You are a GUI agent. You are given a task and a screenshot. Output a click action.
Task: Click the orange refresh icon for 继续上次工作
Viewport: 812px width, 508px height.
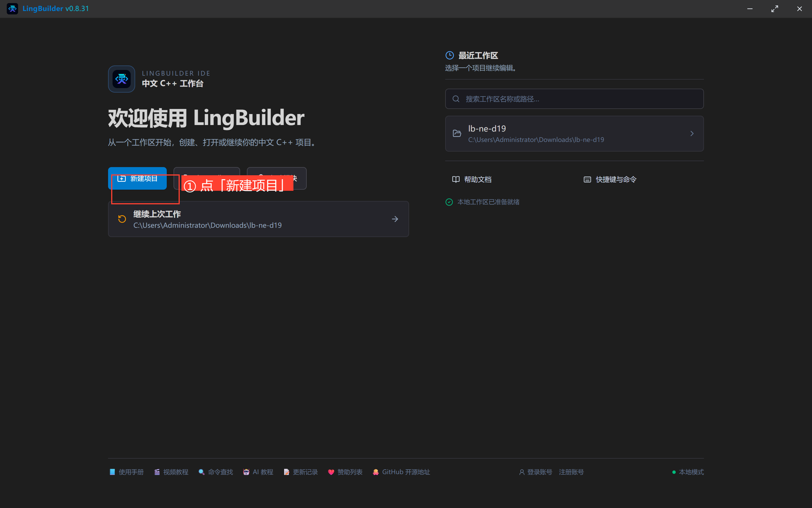click(122, 219)
